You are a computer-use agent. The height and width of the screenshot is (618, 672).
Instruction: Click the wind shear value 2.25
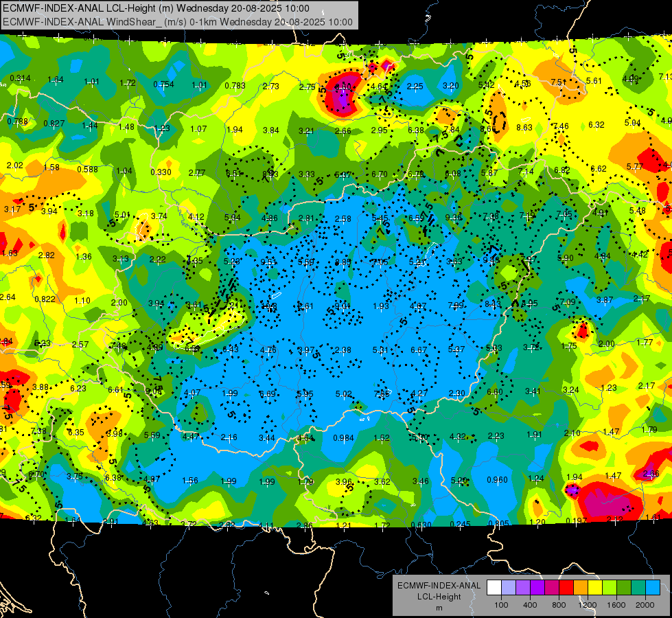[x=415, y=87]
